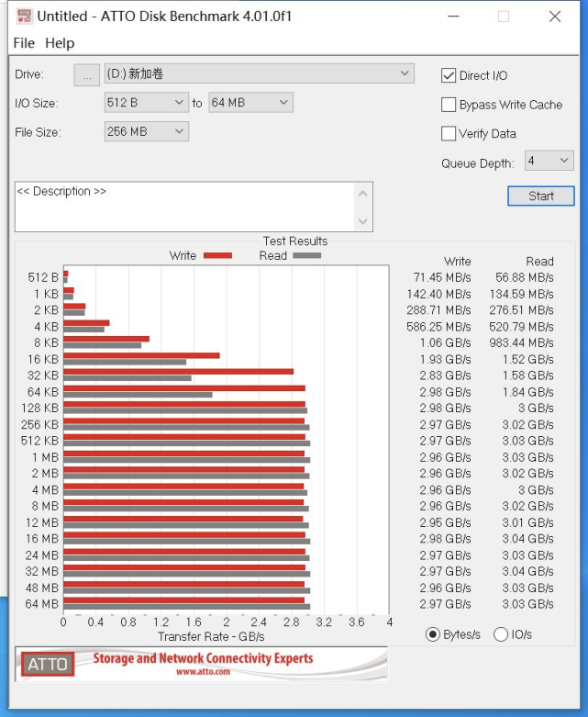
Task: Start the benchmark
Action: click(541, 196)
